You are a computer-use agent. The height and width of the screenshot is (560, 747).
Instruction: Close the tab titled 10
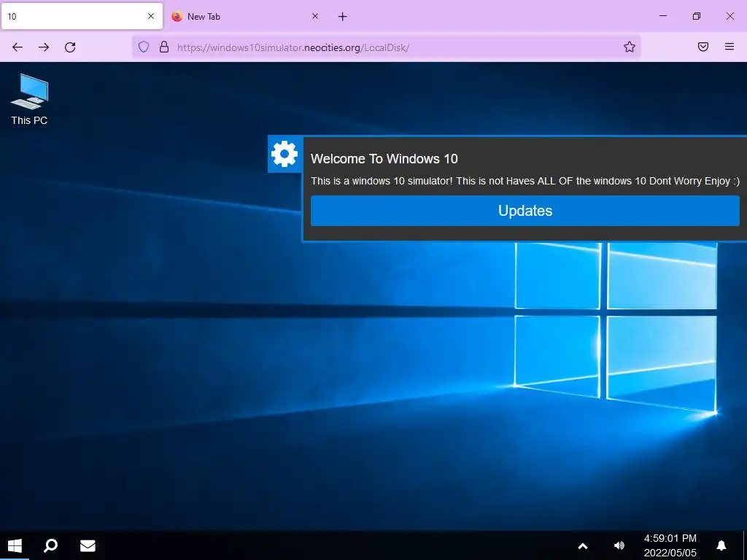coord(151,16)
